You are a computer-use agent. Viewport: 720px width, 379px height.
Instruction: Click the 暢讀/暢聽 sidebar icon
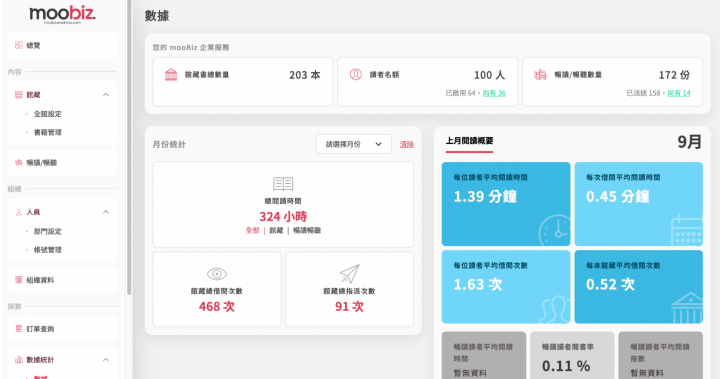pos(19,162)
